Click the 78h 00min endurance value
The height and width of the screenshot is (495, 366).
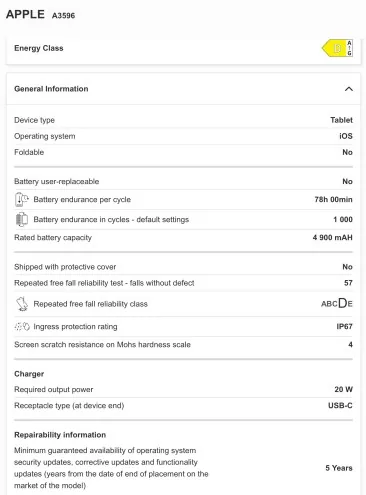tap(333, 199)
